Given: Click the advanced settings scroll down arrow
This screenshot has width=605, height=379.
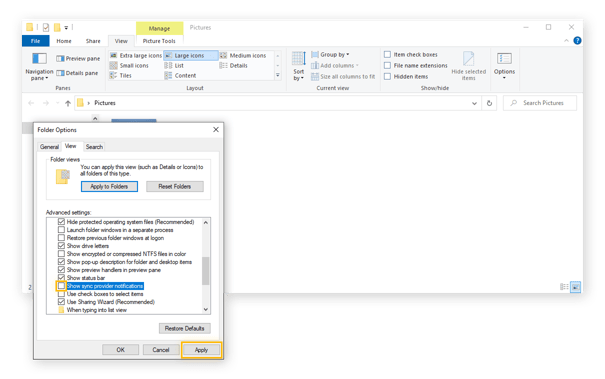Looking at the screenshot, I should coord(206,310).
